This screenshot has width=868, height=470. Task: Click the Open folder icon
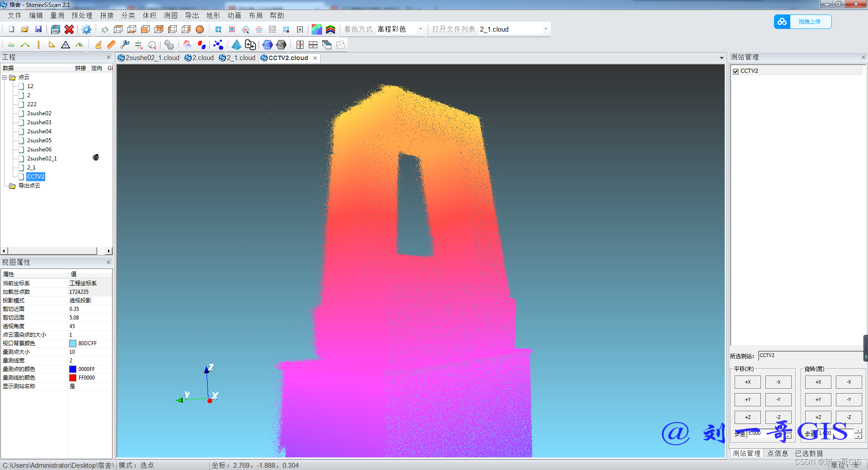[x=25, y=29]
